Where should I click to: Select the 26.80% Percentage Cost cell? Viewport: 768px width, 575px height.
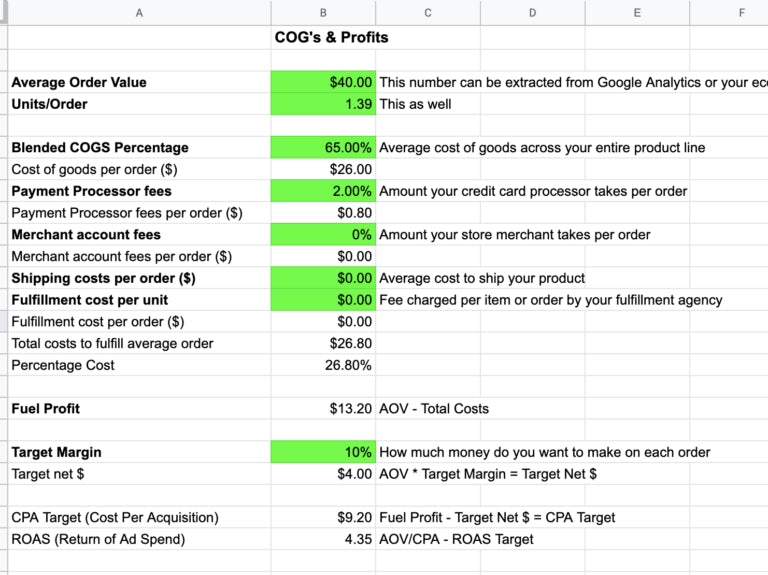(323, 365)
